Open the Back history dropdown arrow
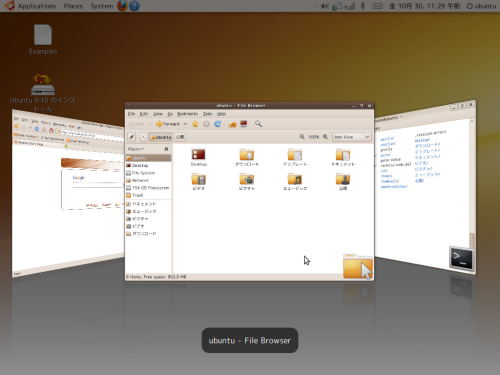This screenshot has height=375, width=500. click(x=149, y=124)
